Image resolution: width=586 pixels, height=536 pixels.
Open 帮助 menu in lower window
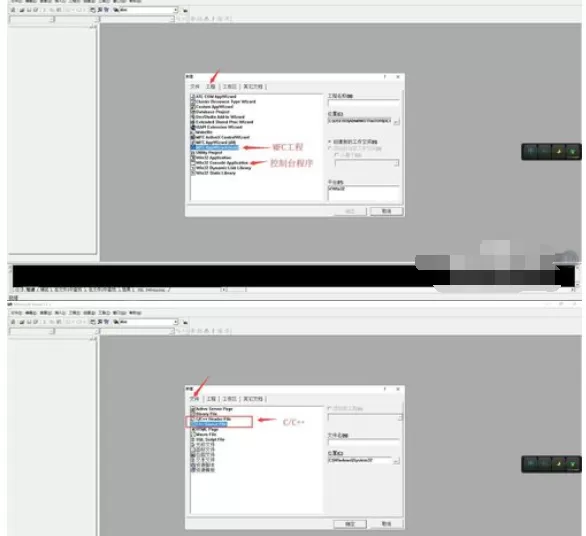[x=135, y=313]
